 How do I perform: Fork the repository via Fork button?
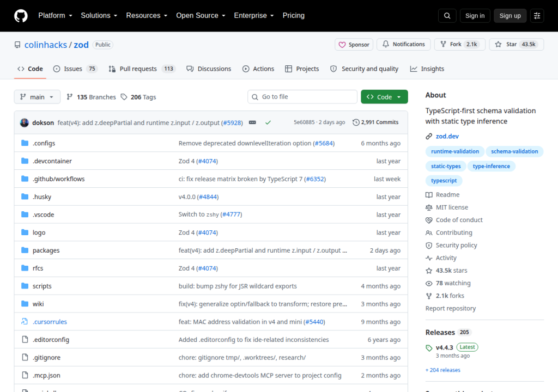tap(459, 44)
